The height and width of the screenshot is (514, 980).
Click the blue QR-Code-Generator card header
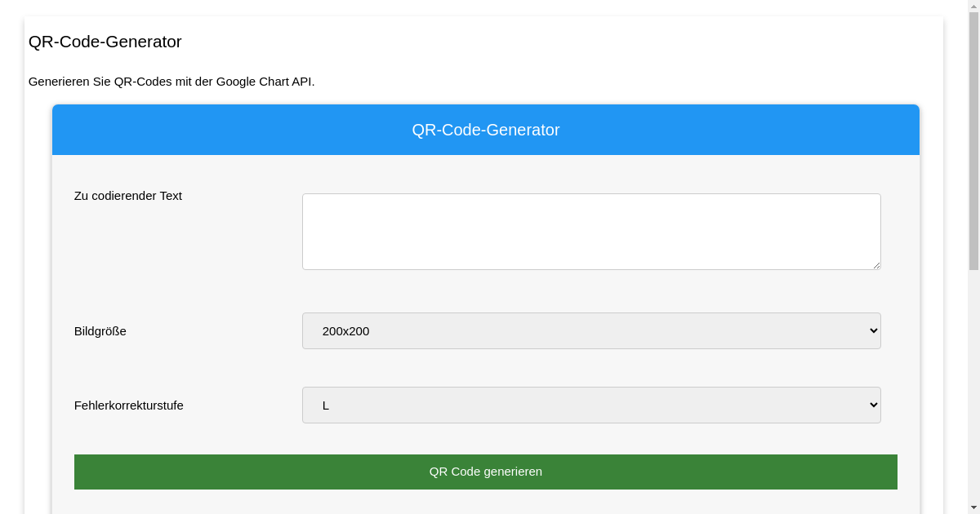(486, 130)
